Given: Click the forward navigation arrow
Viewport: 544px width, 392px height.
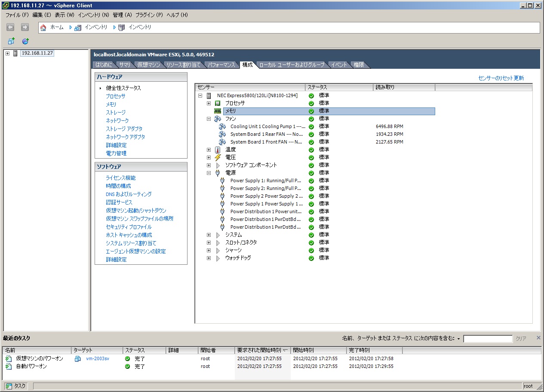Looking at the screenshot, I should (25, 27).
